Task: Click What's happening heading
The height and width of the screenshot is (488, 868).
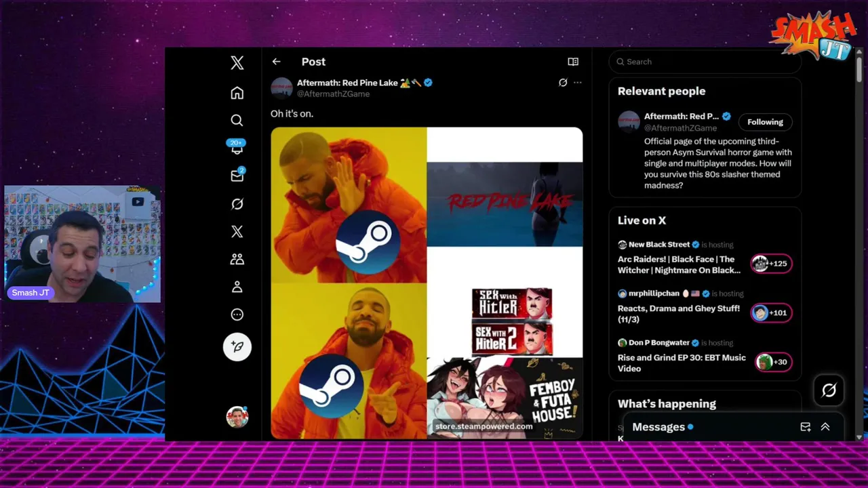Action: pos(667,404)
